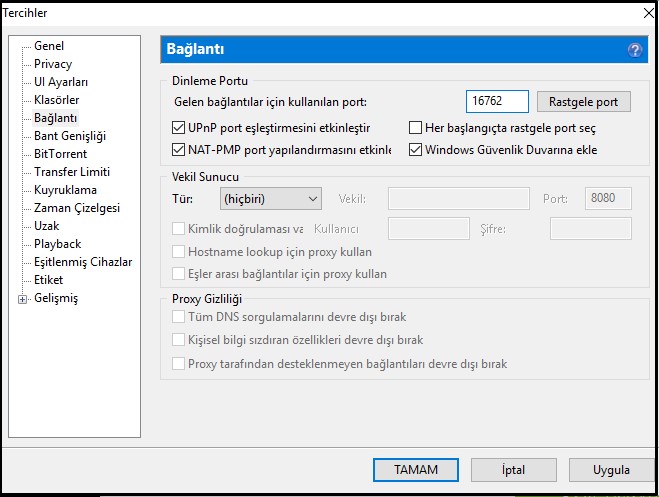Open Bant Genişliği settings
The height and width of the screenshot is (497, 659).
coord(70,136)
